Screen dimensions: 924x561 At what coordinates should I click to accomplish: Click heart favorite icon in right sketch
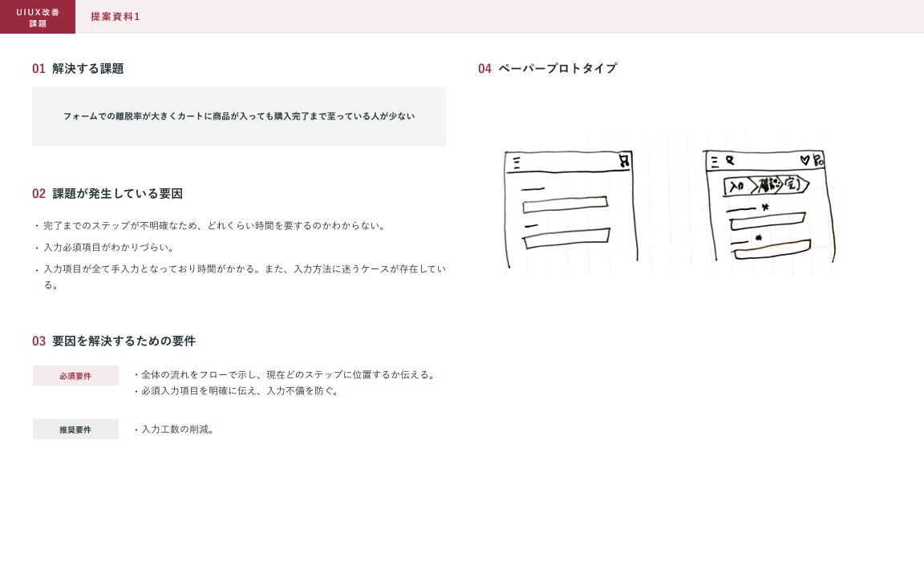coord(804,160)
